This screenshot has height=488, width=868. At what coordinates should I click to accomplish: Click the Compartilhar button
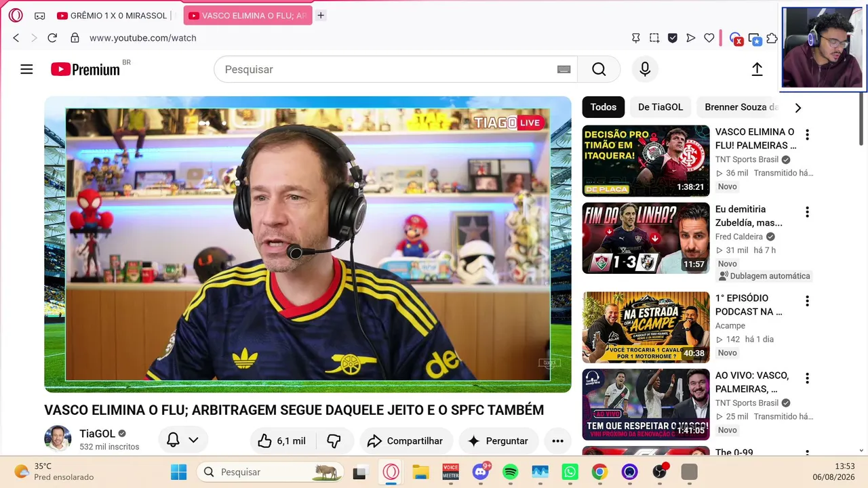(x=406, y=441)
